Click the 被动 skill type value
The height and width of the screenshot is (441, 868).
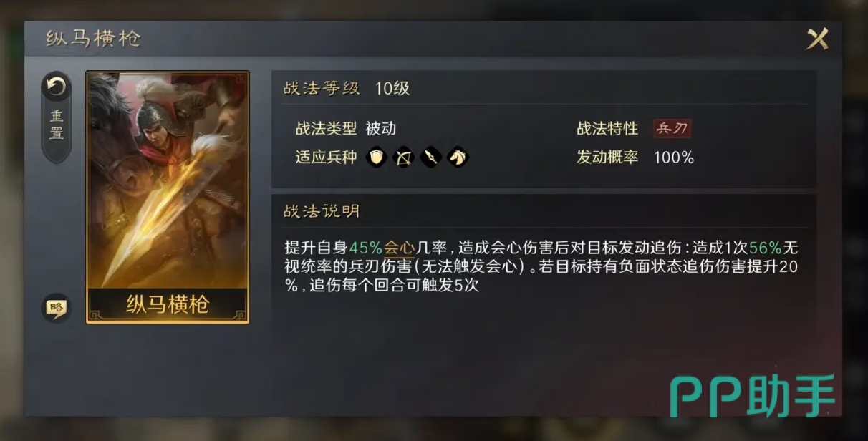click(x=381, y=129)
